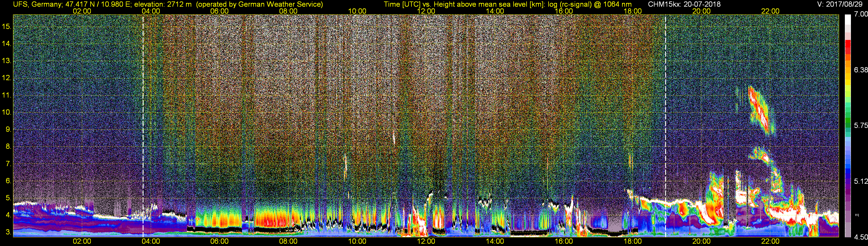
Task: Click the '7.00' colorbar maximum value
Action: 860,14
